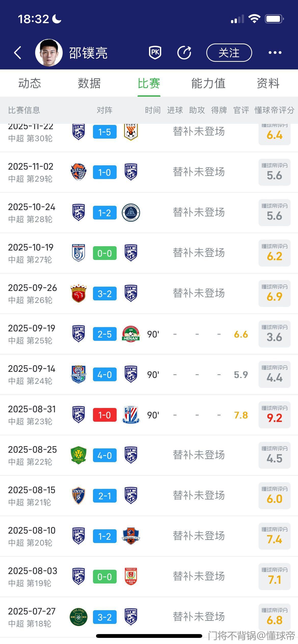Open the three-dot more menu

(275, 53)
